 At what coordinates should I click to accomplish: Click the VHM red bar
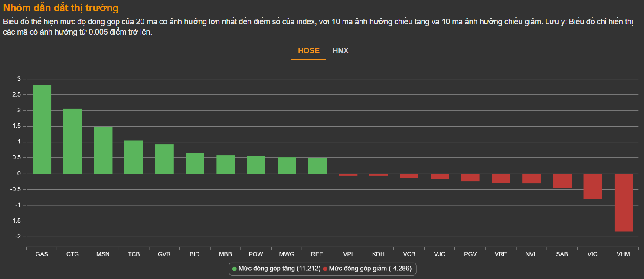pos(623,202)
